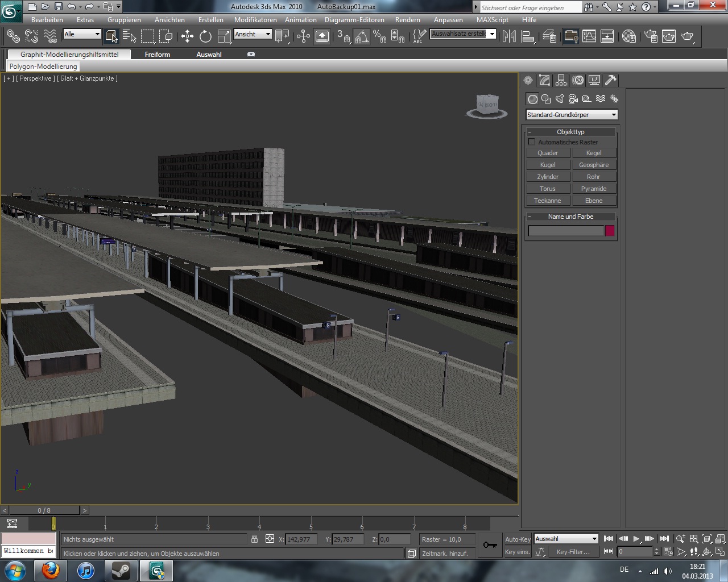Switch to the Freiform ribbon tab
The height and width of the screenshot is (582, 728).
(157, 55)
